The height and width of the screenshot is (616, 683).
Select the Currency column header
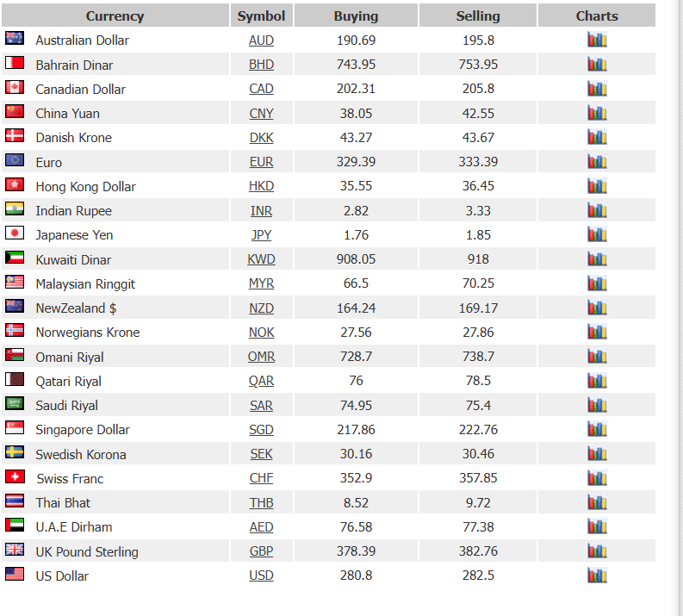(115, 16)
